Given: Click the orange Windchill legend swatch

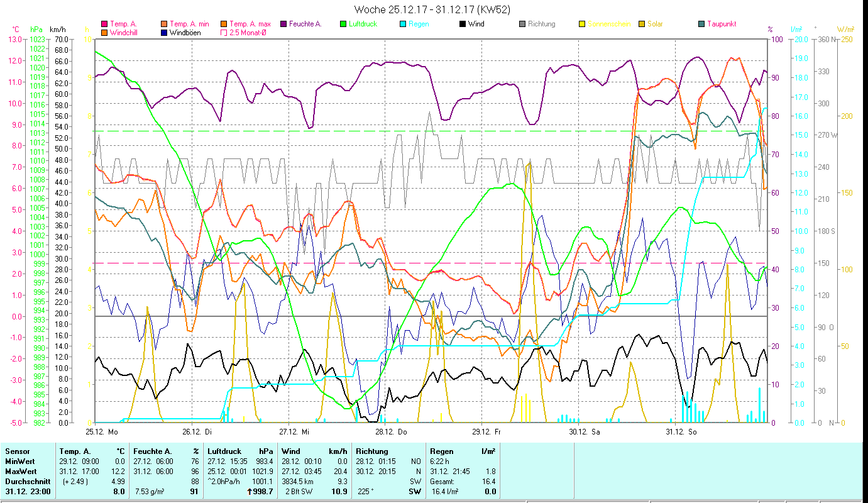Looking at the screenshot, I should [104, 32].
